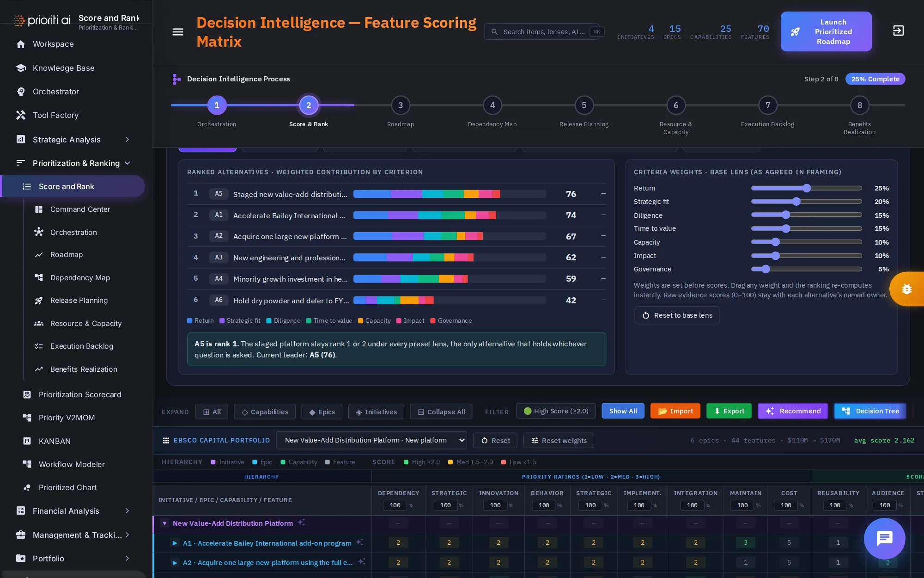Go to step 3 Roadmap
This screenshot has height=578, width=924.
[x=401, y=105]
